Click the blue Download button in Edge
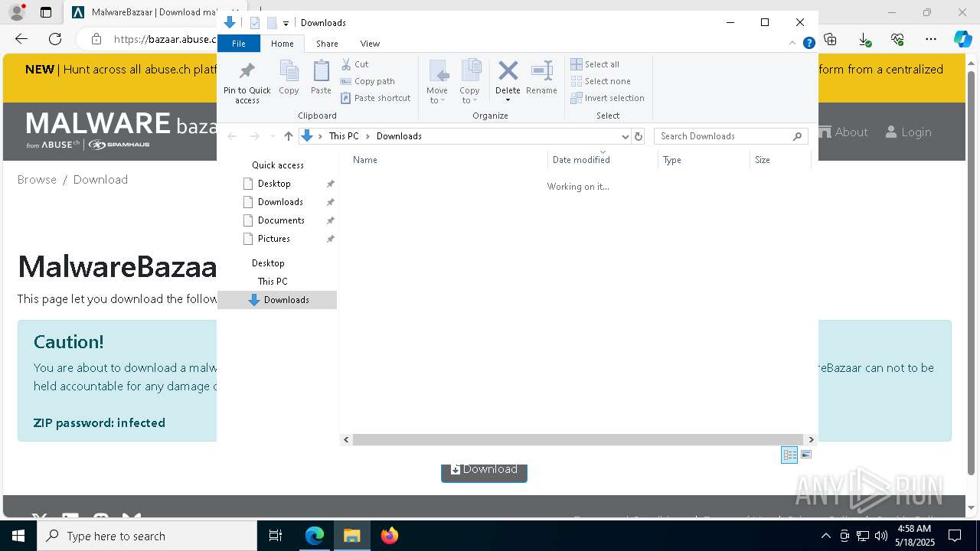The height and width of the screenshot is (551, 980). pyautogui.click(x=484, y=471)
